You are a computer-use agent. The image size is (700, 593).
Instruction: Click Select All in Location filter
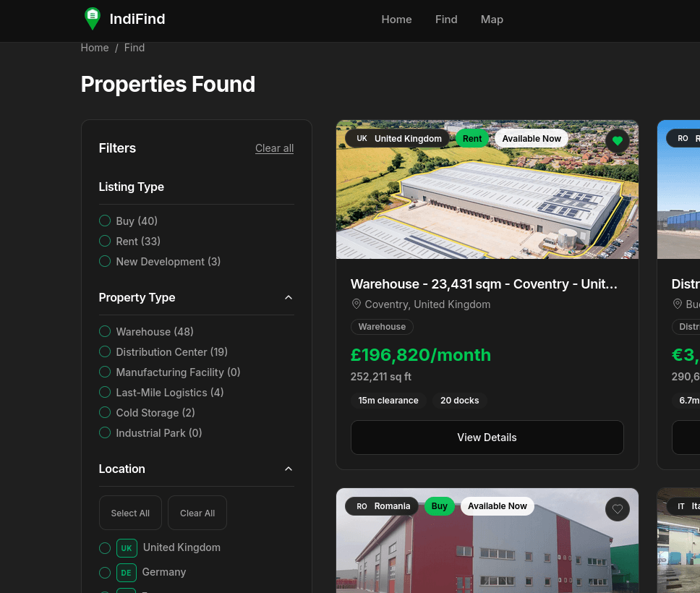(x=130, y=513)
